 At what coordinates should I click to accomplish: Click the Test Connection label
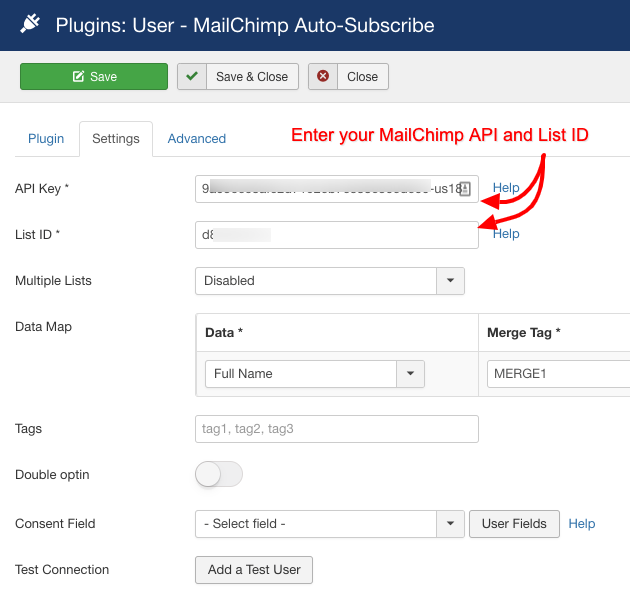click(62, 570)
